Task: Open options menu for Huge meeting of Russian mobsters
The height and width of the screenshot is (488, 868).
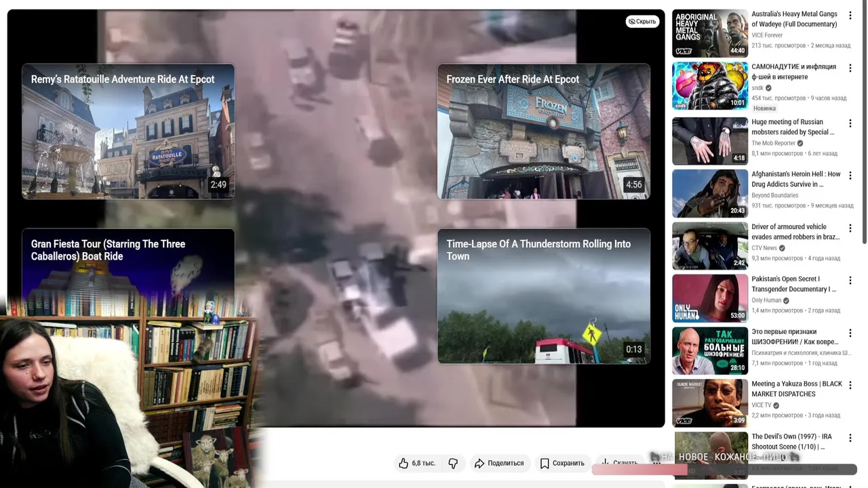Action: [x=850, y=123]
